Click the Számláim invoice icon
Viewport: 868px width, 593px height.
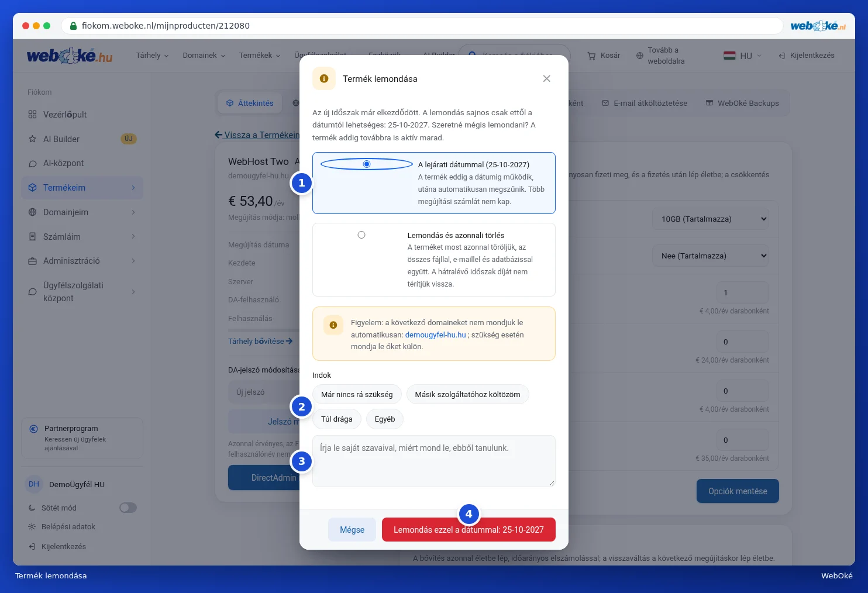tap(33, 237)
